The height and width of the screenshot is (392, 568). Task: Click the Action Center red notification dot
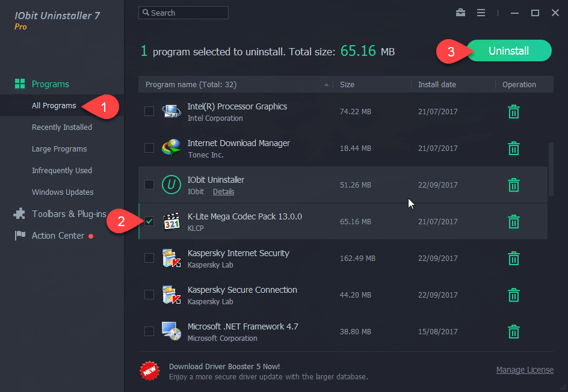tap(91, 236)
